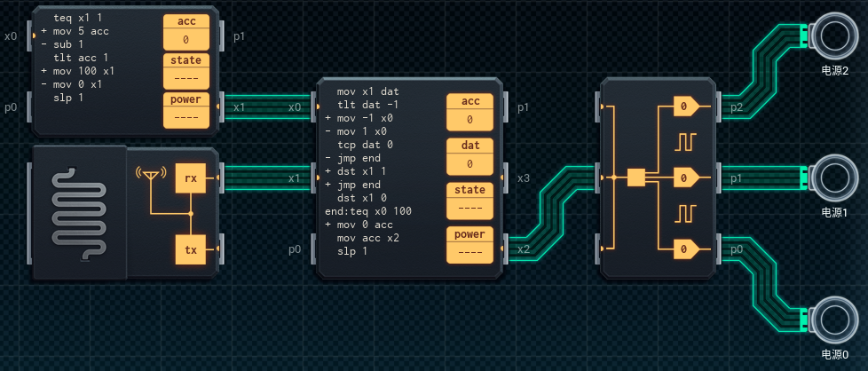868x371 pixels.
Task: Click the lower pulse waveform icon
Action: click(685, 214)
